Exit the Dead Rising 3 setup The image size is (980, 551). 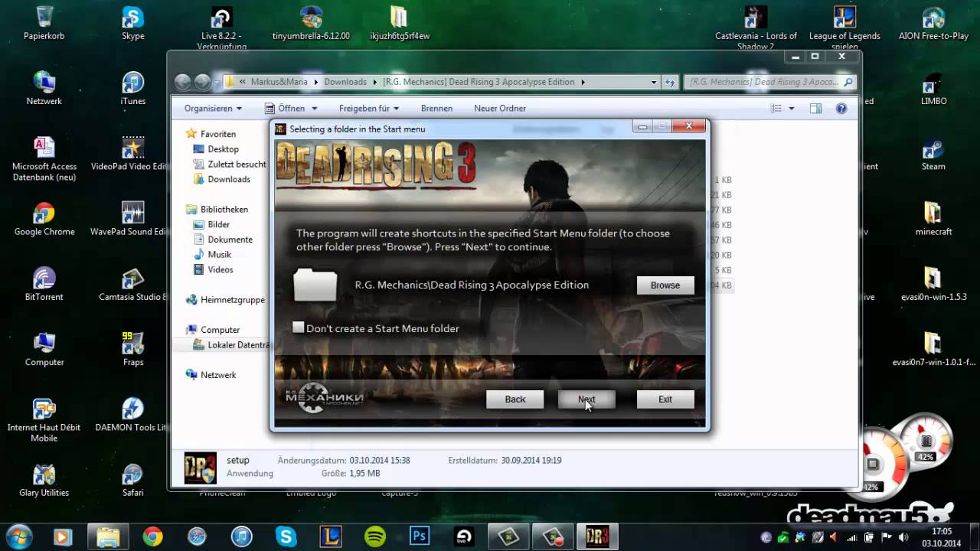point(665,399)
